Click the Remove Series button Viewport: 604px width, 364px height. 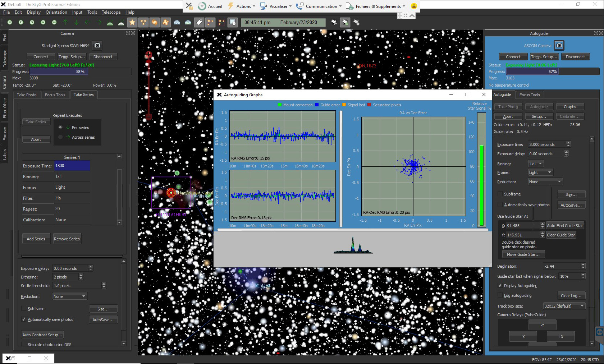[x=67, y=239]
